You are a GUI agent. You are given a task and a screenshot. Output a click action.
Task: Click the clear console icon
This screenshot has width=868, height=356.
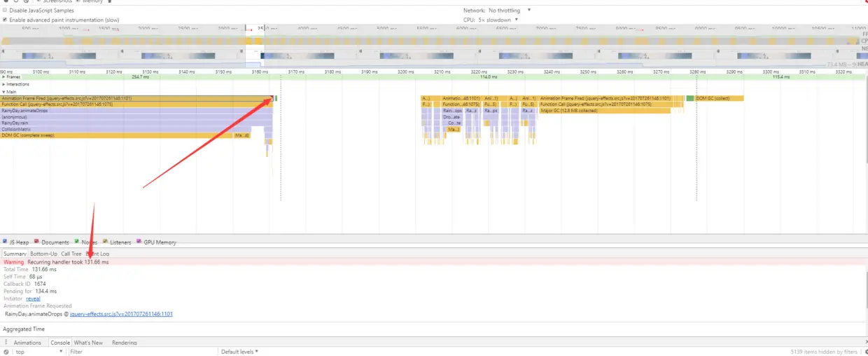(x=6, y=352)
